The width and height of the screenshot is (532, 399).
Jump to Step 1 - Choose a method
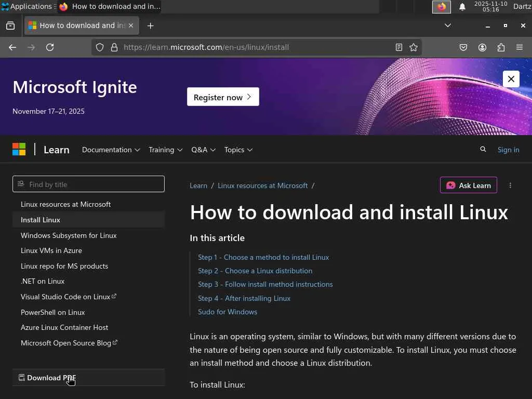click(263, 257)
